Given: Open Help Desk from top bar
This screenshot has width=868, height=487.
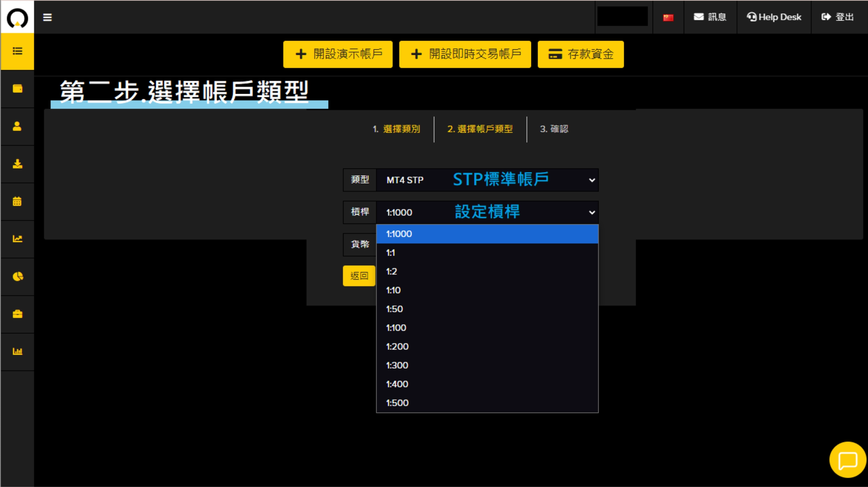Looking at the screenshot, I should point(774,17).
